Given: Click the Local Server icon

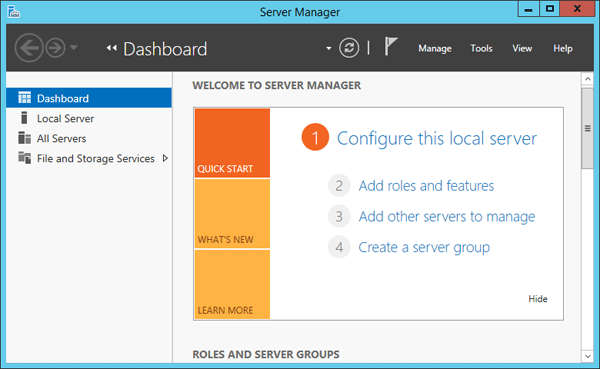Looking at the screenshot, I should (x=24, y=118).
